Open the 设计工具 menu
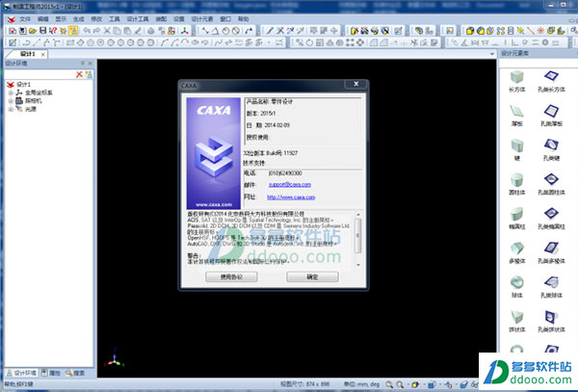Viewport: 578px width, 392px height. (138, 19)
